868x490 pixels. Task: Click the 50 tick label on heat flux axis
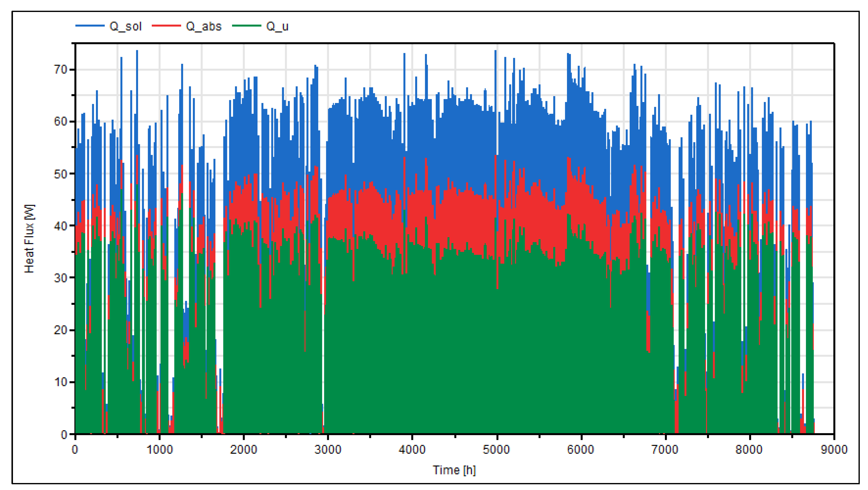tap(61, 174)
